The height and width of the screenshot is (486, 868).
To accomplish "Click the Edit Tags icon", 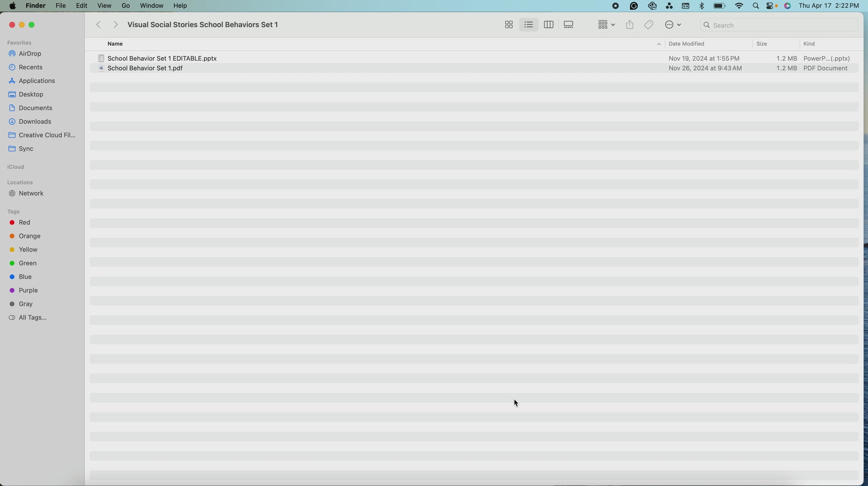I will click(x=649, y=25).
